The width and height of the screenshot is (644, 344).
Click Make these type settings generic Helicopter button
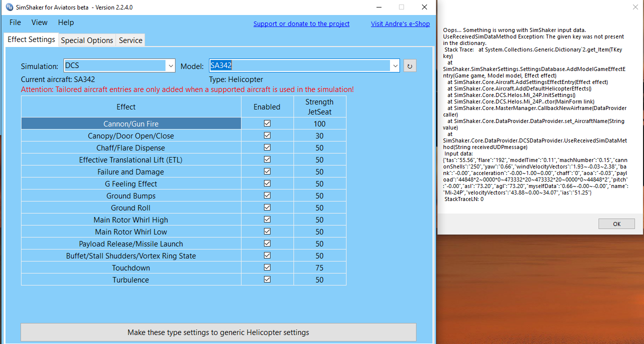[218, 332]
